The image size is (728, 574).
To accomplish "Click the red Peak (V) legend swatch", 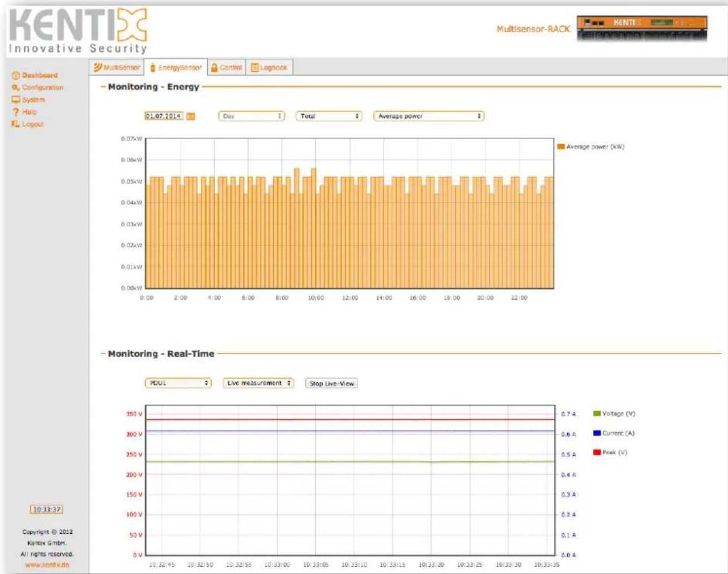I will [597, 452].
